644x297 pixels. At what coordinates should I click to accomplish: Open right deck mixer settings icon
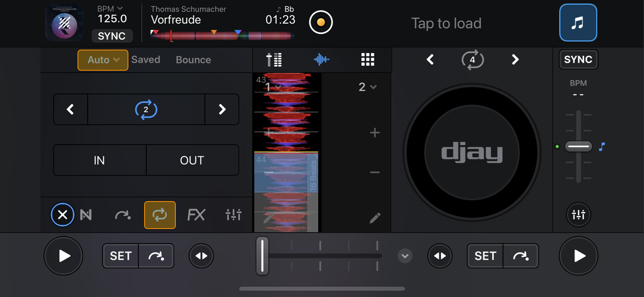(x=578, y=215)
